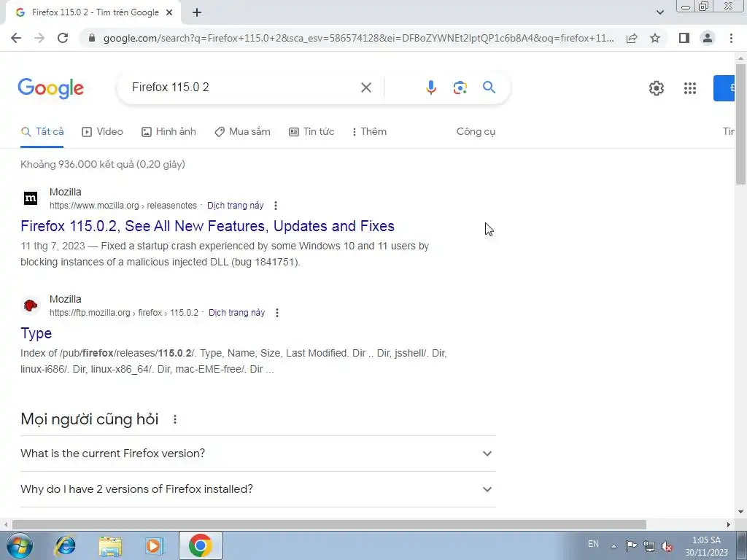Image resolution: width=747 pixels, height=560 pixels.
Task: Open Google apps grid
Action: pos(690,88)
